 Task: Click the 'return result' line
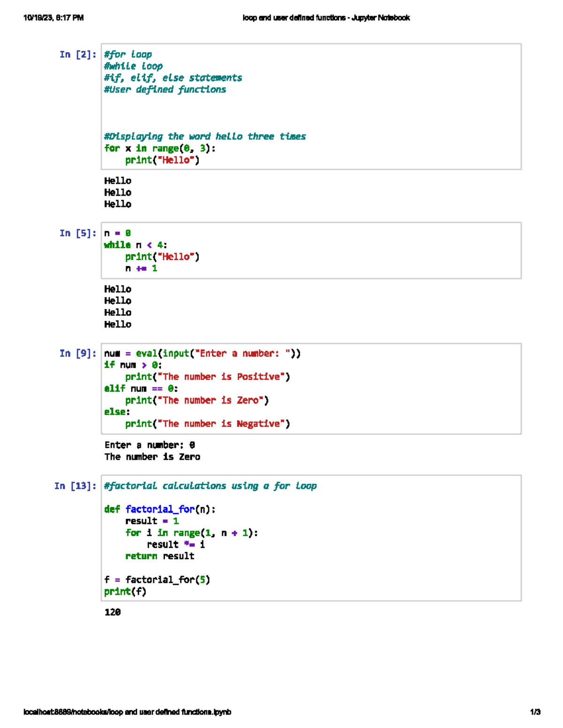(x=160, y=556)
